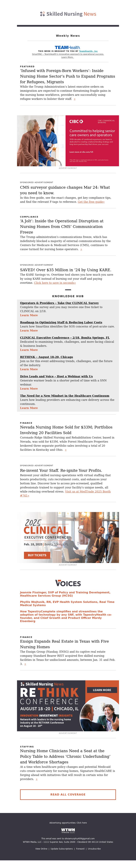
Task: Follow 'Click here to save in seconds' link
Action: pyautogui.click(x=55, y=283)
